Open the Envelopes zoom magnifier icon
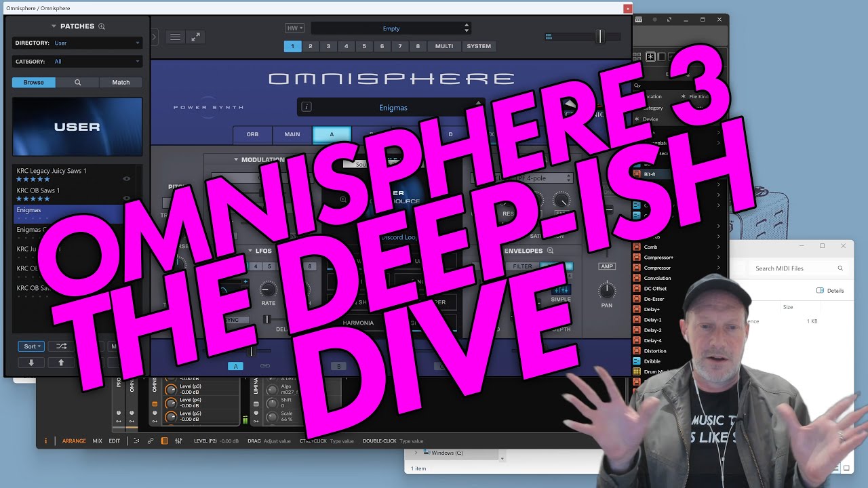This screenshot has width=868, height=488. click(550, 251)
